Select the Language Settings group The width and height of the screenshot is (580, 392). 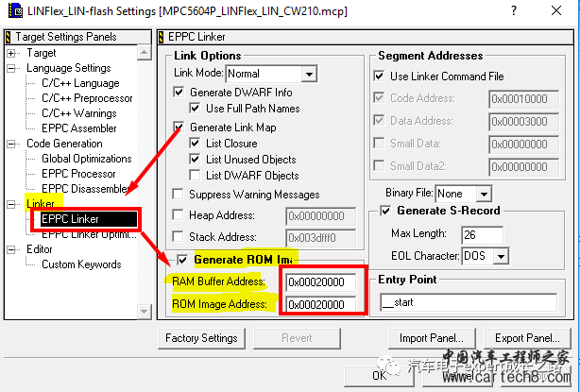pyautogui.click(x=68, y=68)
